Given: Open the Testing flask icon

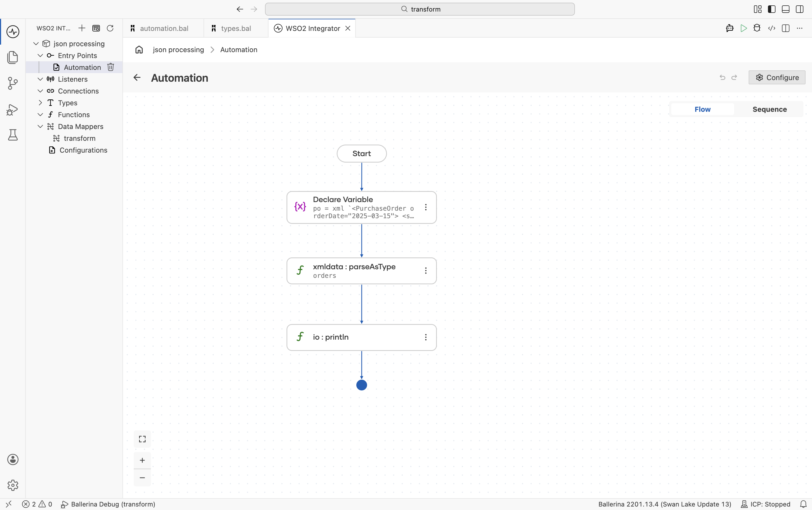Looking at the screenshot, I should coord(13,135).
